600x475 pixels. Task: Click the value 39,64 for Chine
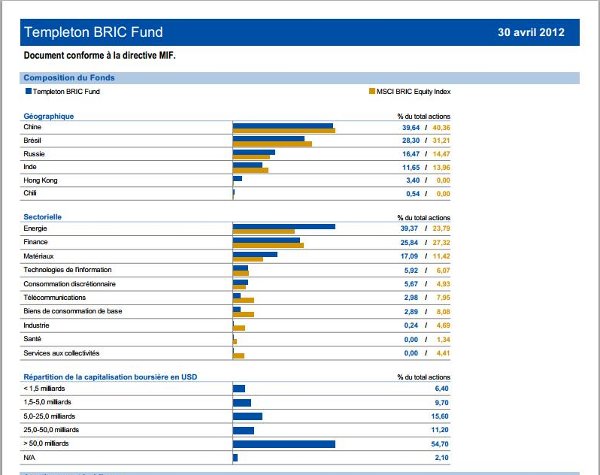(x=411, y=127)
